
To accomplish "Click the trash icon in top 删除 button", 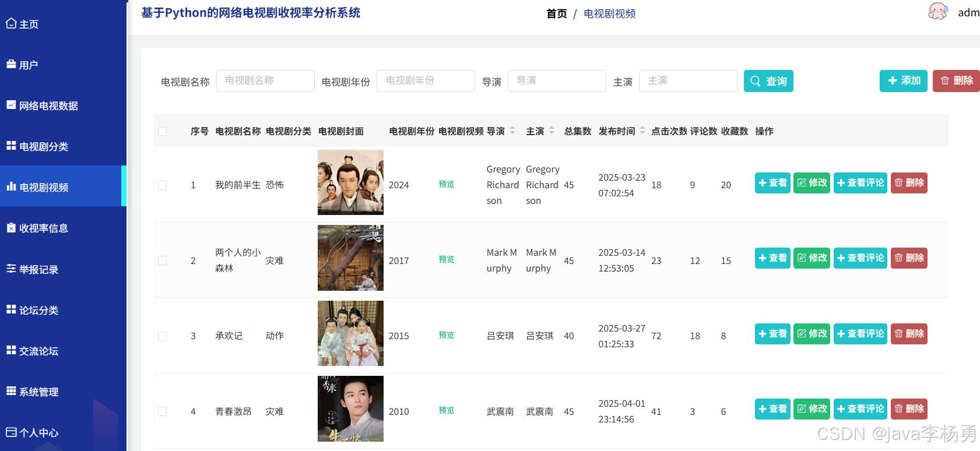I will [x=945, y=81].
